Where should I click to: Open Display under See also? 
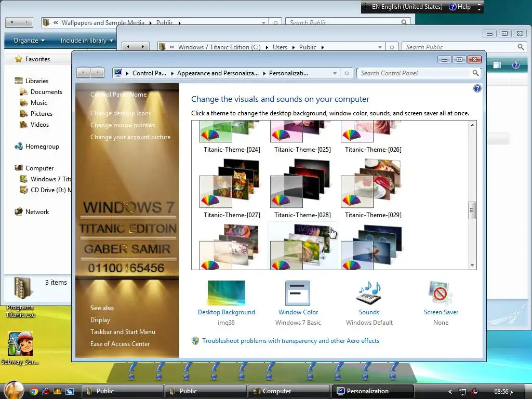point(100,320)
